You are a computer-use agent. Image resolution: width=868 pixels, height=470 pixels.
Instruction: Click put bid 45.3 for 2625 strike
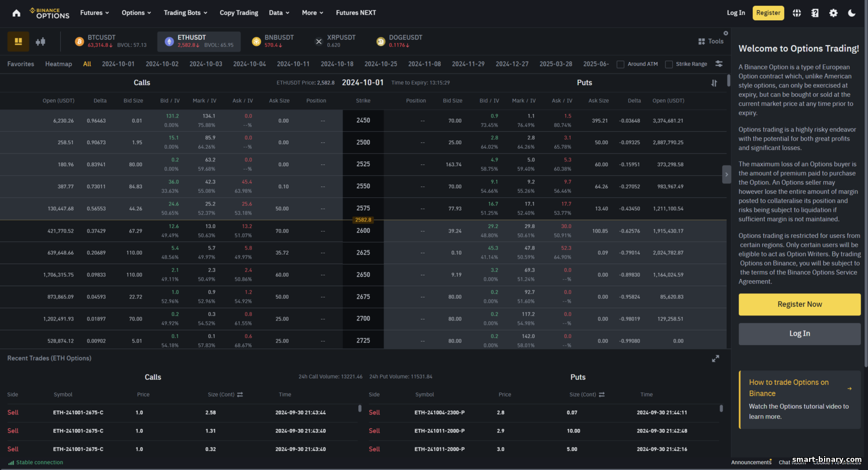[x=492, y=248]
